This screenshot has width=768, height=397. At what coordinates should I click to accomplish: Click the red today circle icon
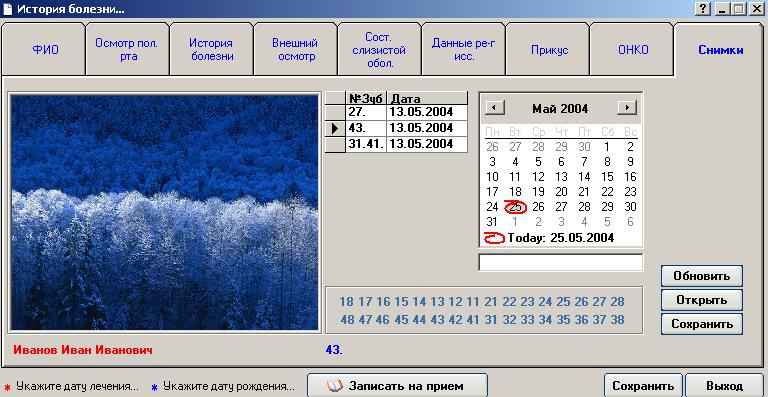point(494,238)
